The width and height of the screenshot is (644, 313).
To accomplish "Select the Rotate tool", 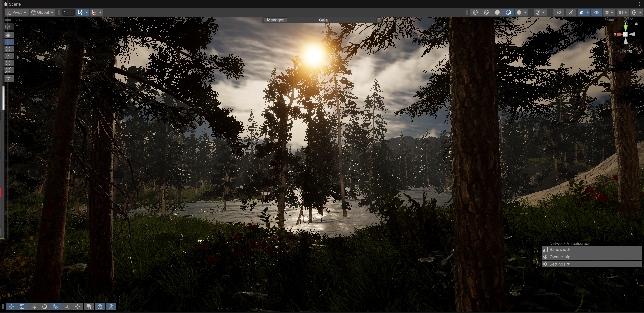I will tap(8, 49).
